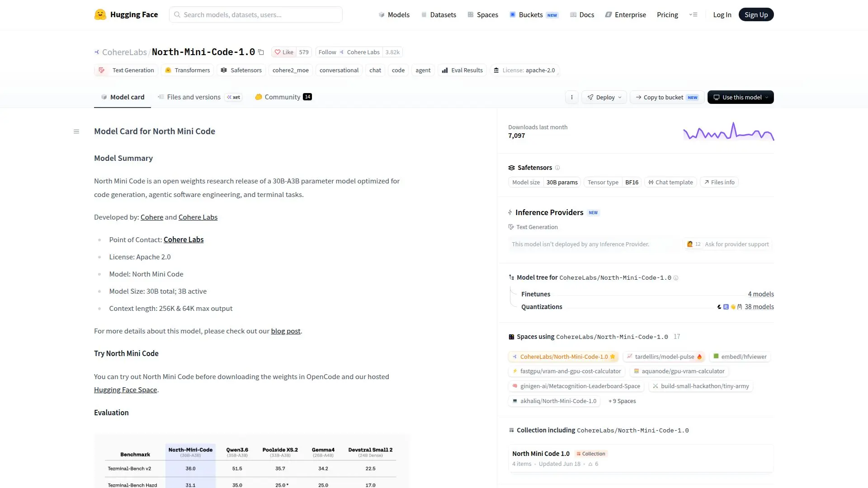
Task: Open Buckets in the top navigation
Action: (x=534, y=14)
